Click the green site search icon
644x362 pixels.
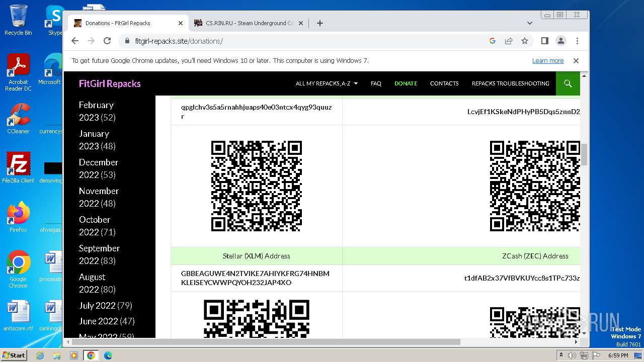point(568,83)
